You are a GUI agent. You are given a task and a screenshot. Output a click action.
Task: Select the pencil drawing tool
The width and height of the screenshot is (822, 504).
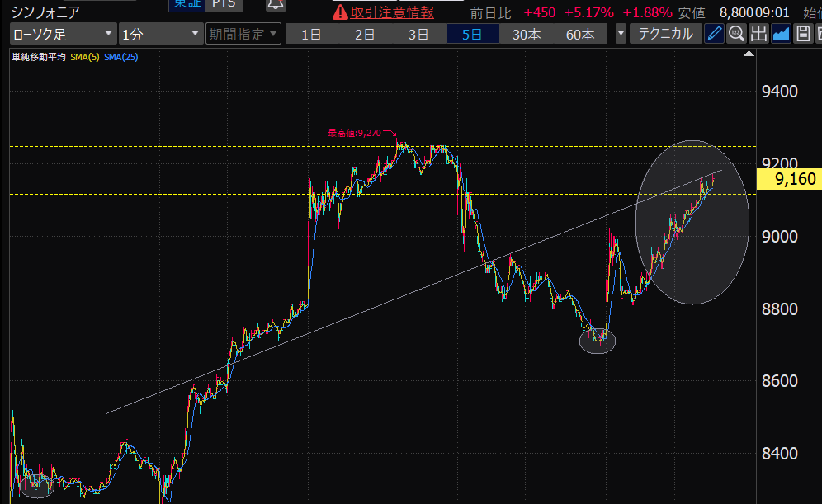[715, 34]
